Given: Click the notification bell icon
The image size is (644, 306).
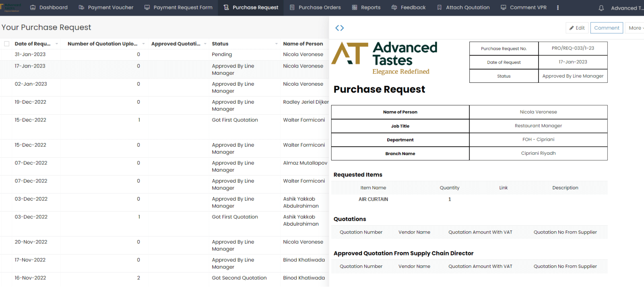Looking at the screenshot, I should [x=601, y=8].
